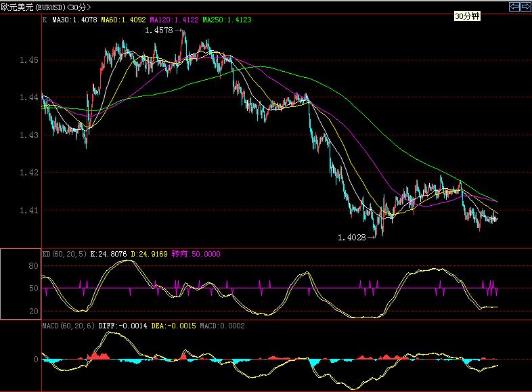Click the DIFF value in MACD panel
532x392 pixels.
coord(120,326)
